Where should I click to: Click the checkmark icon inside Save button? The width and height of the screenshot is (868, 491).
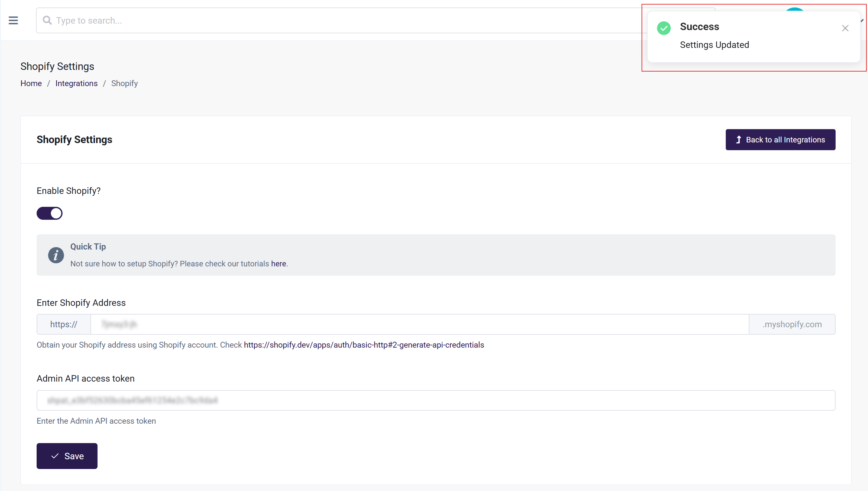(55, 456)
